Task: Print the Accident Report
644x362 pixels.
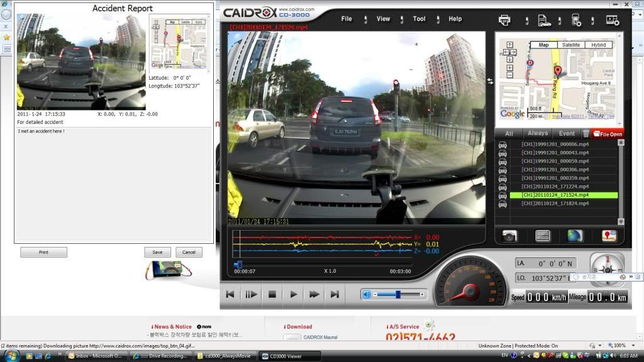Action: point(43,252)
